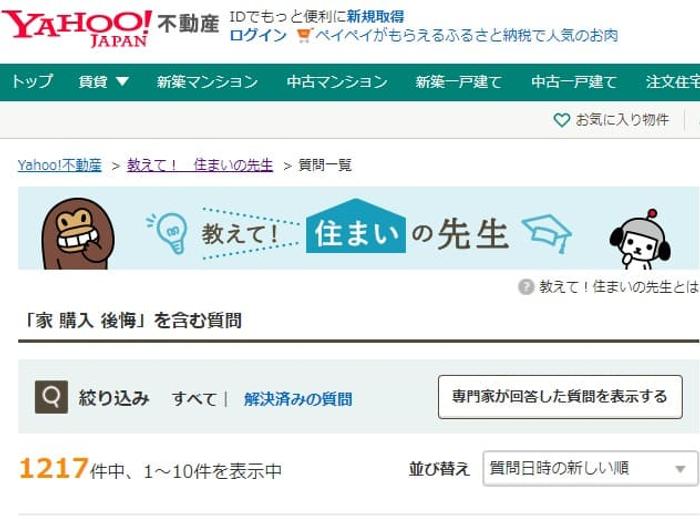Filter by 解決済みの質問
The width and height of the screenshot is (700, 519).
[298, 399]
